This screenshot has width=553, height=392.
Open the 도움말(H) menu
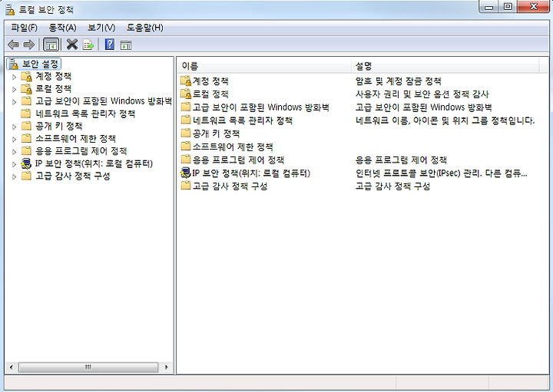145,28
